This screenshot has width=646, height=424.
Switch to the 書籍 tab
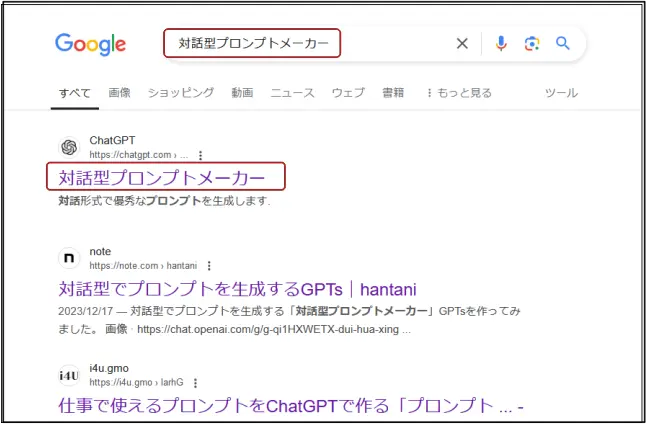pos(393,93)
